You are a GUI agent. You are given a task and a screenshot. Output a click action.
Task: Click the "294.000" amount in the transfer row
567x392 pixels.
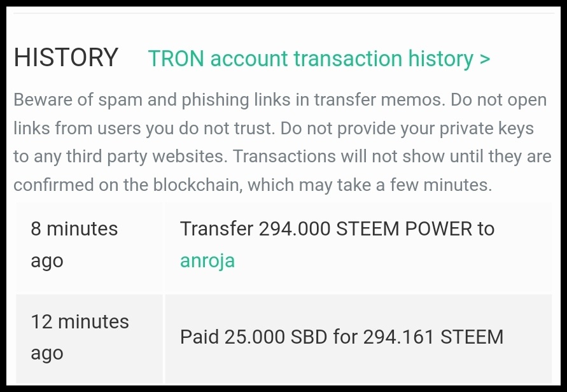tap(294, 228)
